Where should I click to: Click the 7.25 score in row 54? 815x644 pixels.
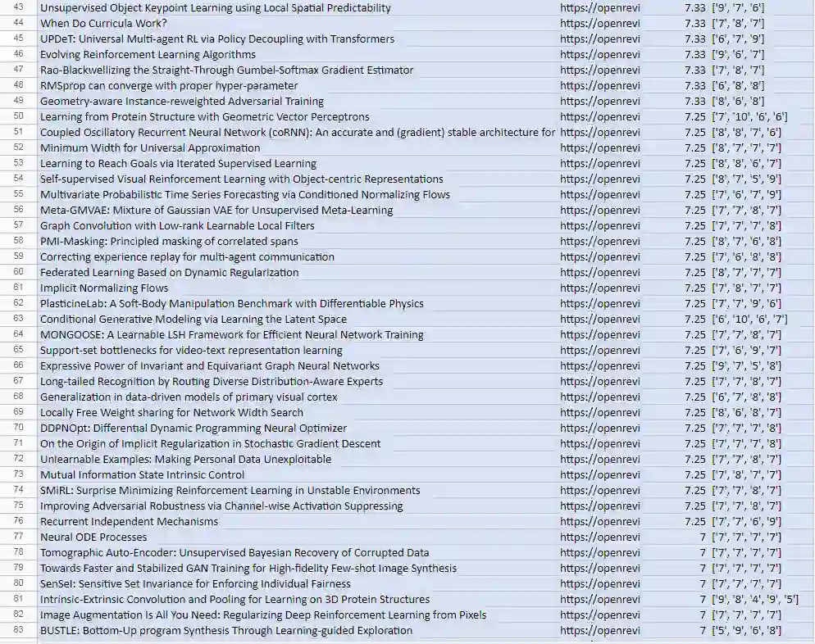coord(695,179)
